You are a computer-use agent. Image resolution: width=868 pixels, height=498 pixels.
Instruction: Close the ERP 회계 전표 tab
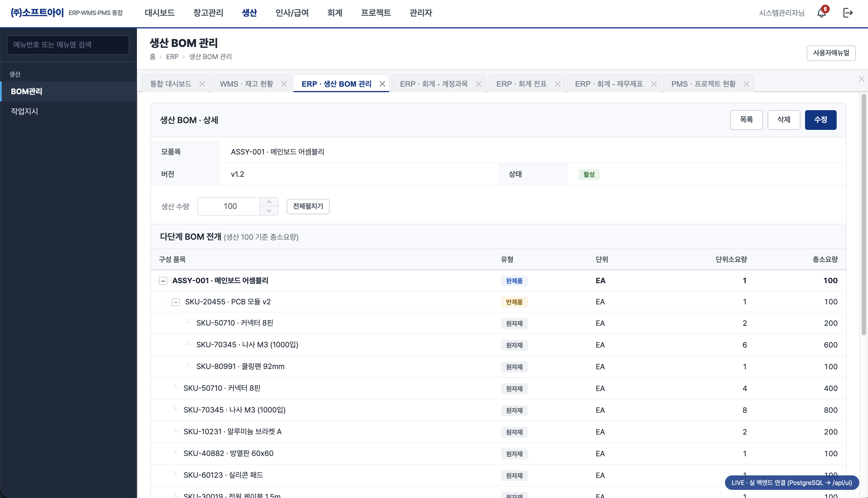coord(557,84)
